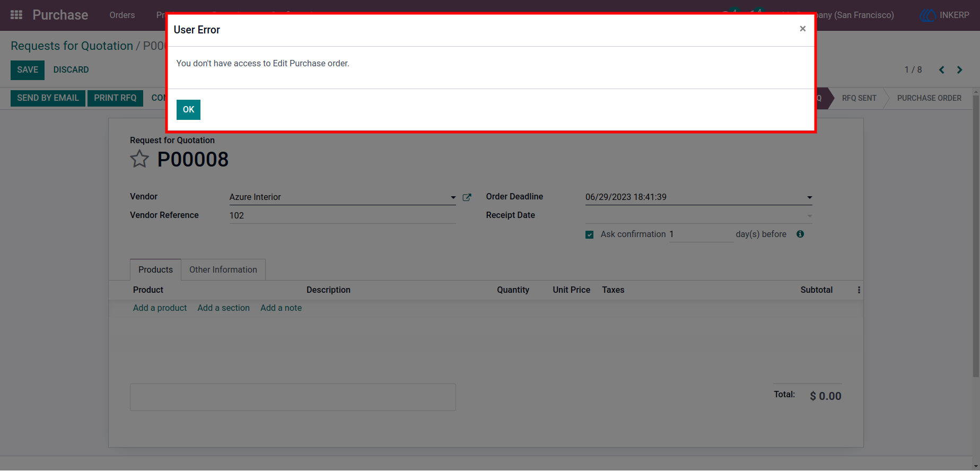This screenshot has width=980, height=471.
Task: Select the Purchase Order status stage
Action: click(929, 98)
